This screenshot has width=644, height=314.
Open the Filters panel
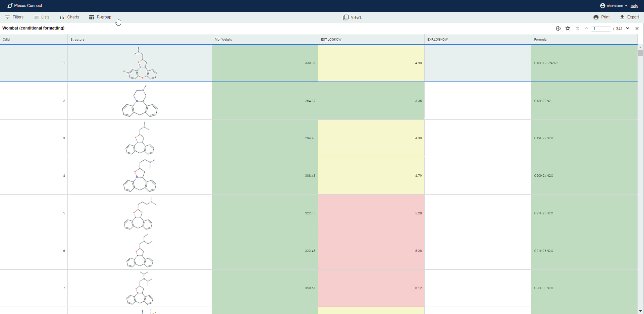pos(14,17)
